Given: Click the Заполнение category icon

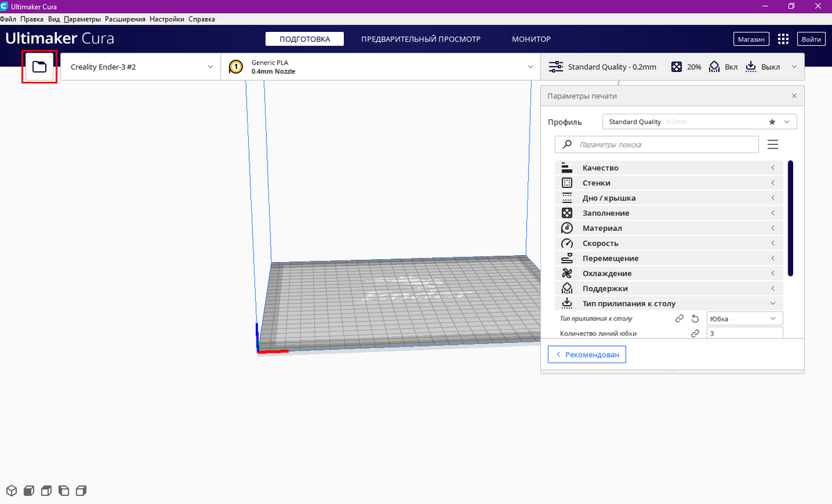Looking at the screenshot, I should coord(567,213).
